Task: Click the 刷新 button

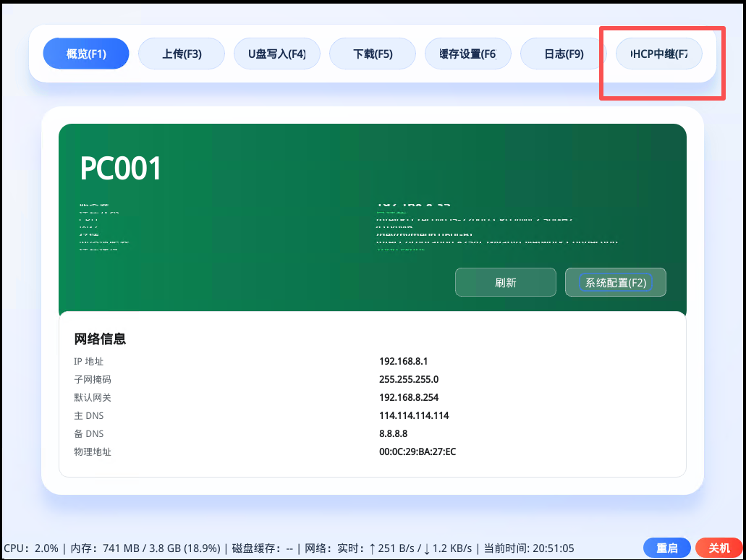Action: (x=505, y=282)
